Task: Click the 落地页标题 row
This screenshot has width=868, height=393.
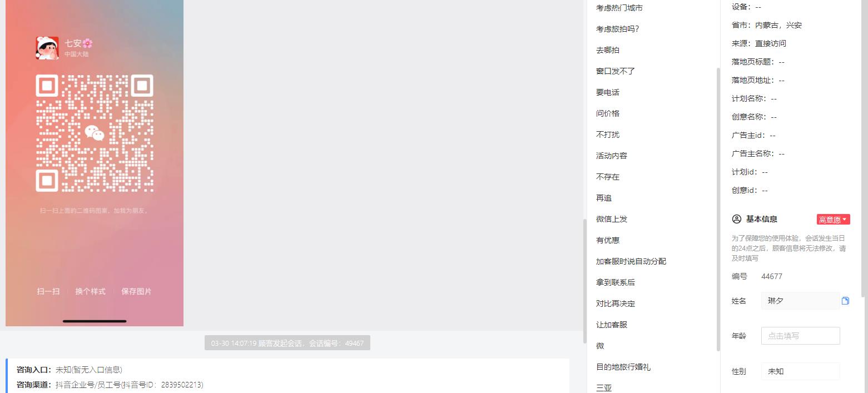Action: tap(758, 62)
